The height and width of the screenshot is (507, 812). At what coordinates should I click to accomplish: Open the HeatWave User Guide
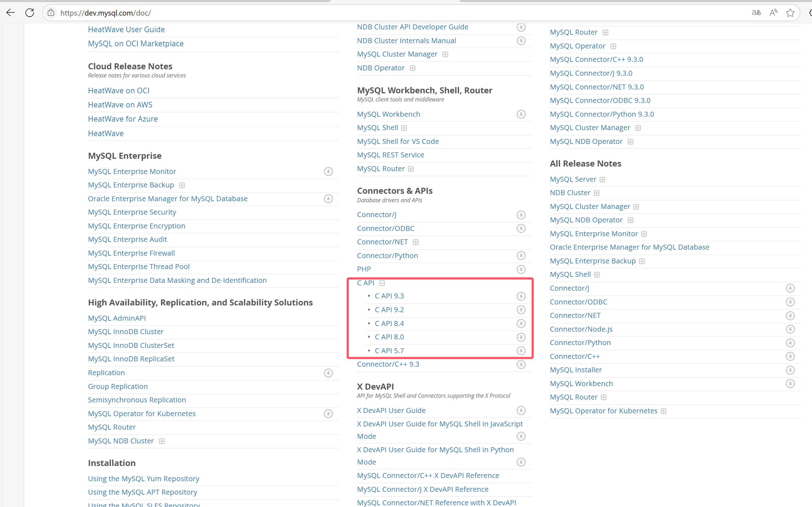tap(126, 29)
